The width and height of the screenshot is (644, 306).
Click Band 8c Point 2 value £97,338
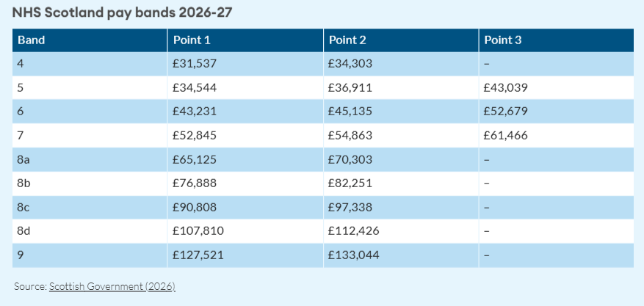tap(350, 207)
